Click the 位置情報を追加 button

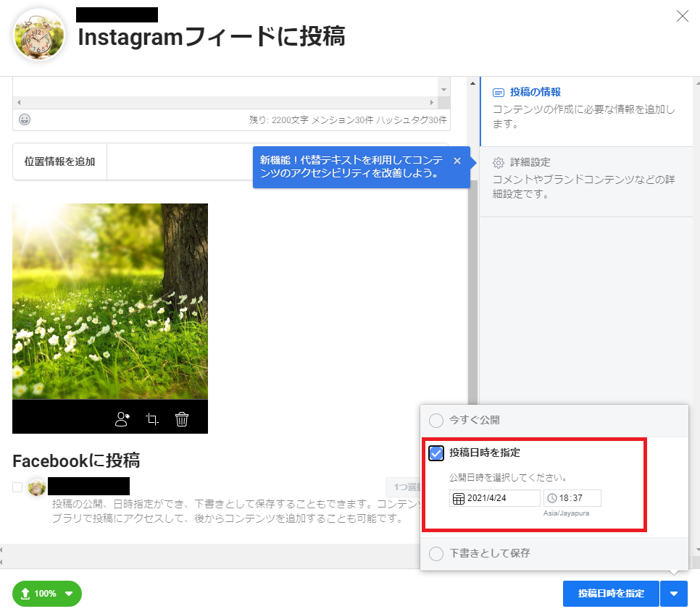[x=60, y=161]
